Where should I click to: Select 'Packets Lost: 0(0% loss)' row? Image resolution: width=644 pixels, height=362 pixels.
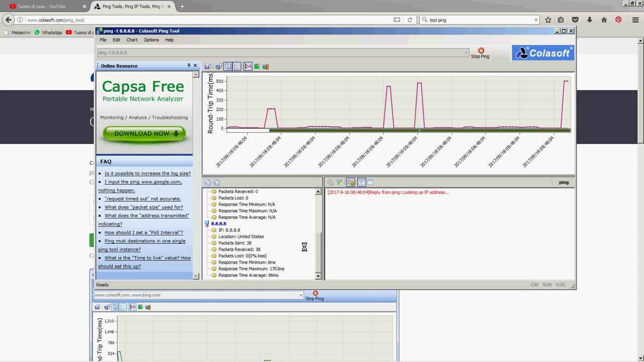[x=243, y=256]
